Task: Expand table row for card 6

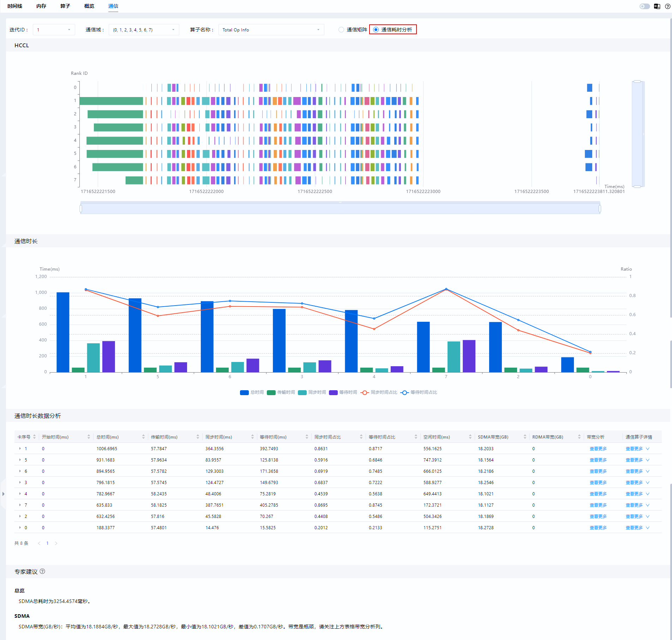Action: (x=20, y=471)
